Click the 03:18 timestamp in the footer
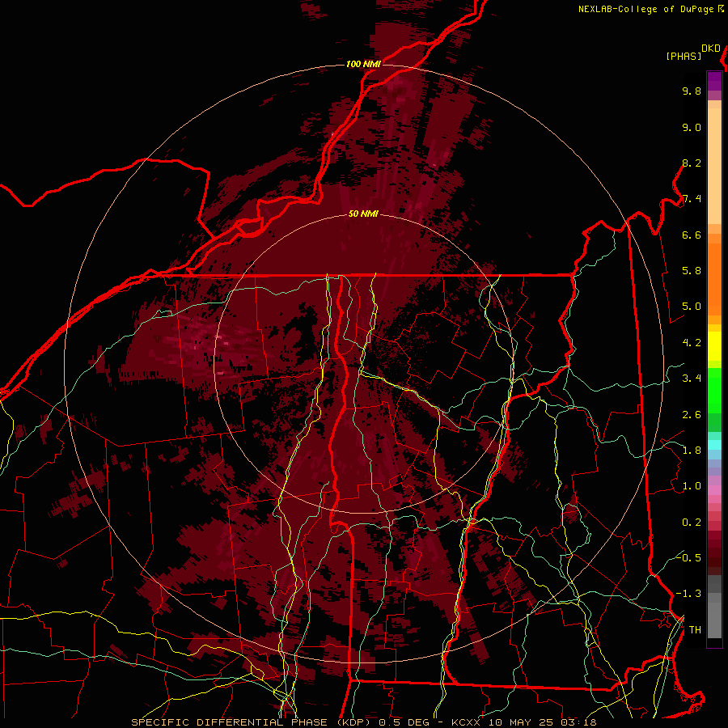Viewport: 728px width, 728px height. point(578,722)
